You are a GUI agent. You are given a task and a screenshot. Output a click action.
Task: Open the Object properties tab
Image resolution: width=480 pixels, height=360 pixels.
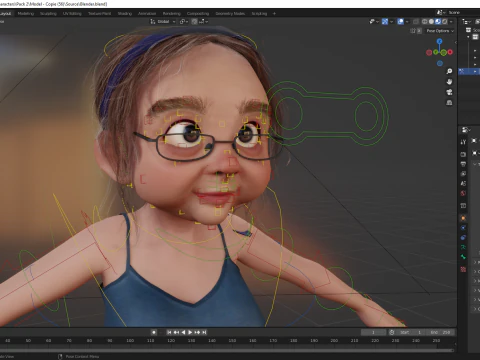tap(463, 218)
